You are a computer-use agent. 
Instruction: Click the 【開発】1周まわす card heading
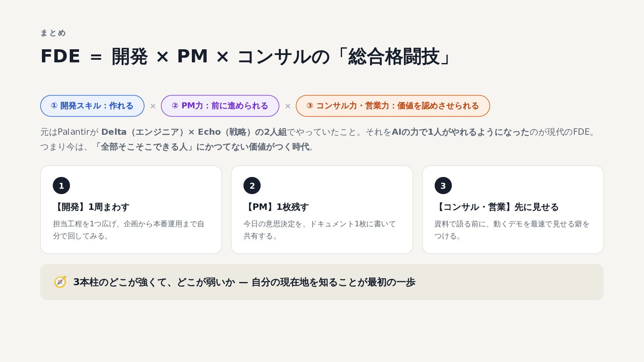tap(91, 207)
